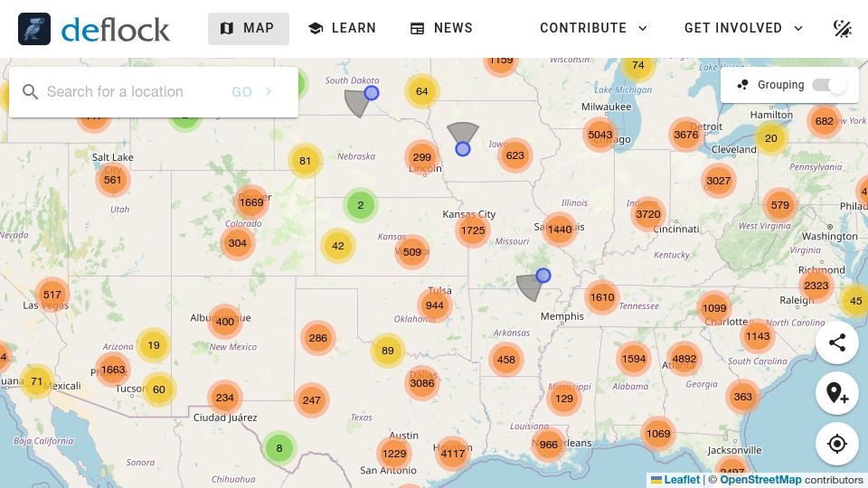Open the yellow cluster labeled 42
The height and width of the screenshot is (488, 868).
(337, 246)
